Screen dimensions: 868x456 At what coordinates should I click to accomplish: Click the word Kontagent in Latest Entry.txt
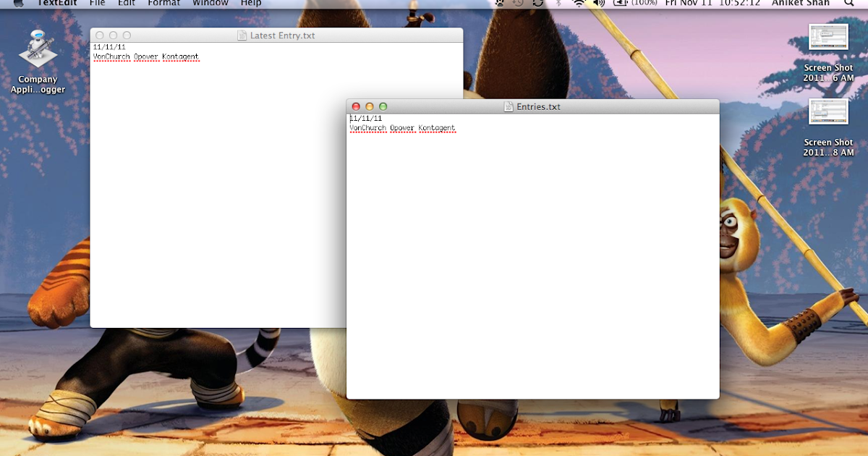181,56
